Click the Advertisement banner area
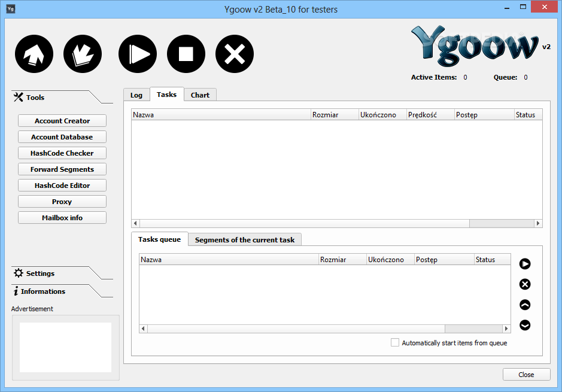The image size is (562, 392). 66,347
